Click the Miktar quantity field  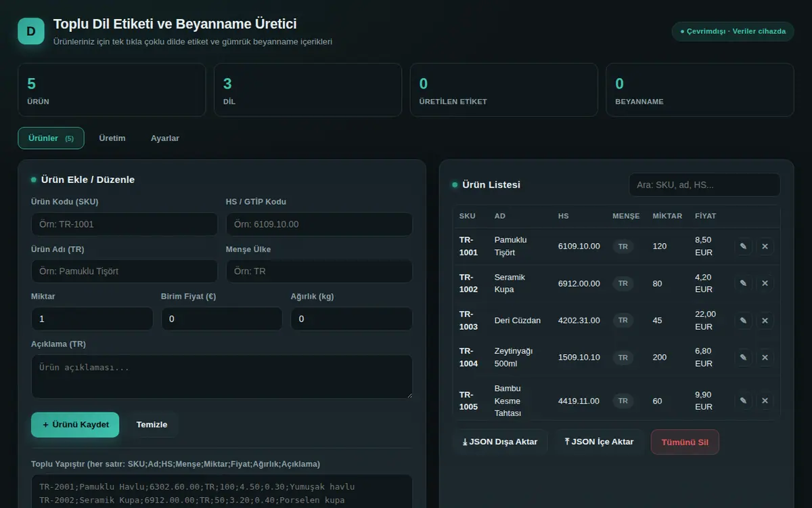coord(92,319)
